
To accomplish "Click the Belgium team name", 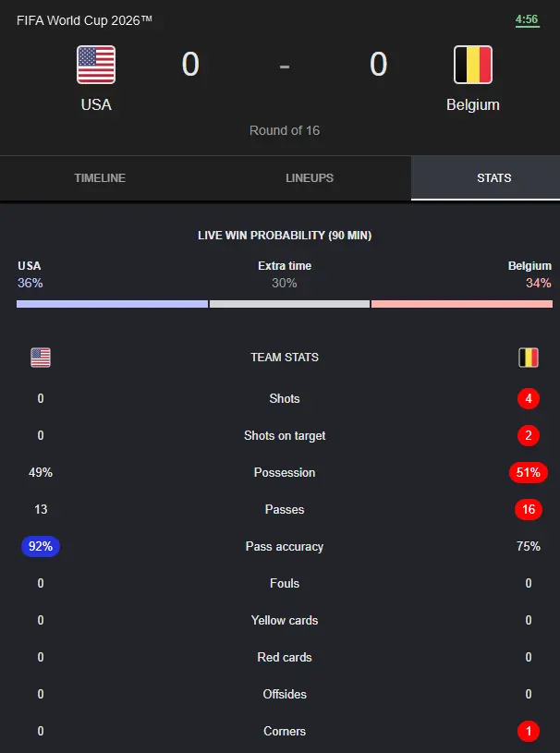I will click(473, 104).
